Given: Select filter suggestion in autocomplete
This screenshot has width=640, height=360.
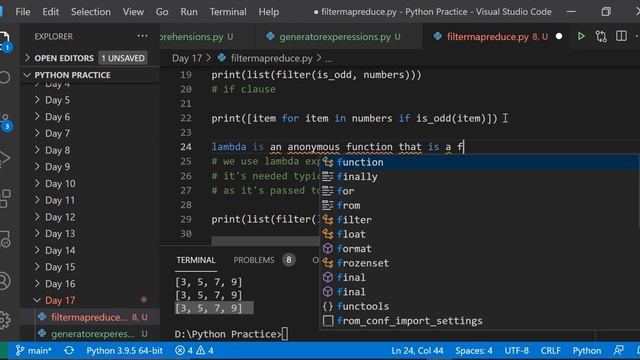Looking at the screenshot, I should tap(480, 220).
